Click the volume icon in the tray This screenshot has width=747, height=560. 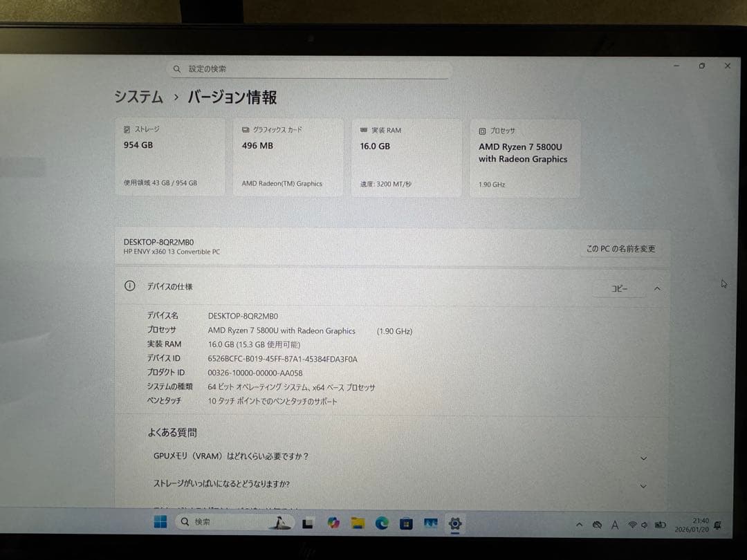coord(645,524)
